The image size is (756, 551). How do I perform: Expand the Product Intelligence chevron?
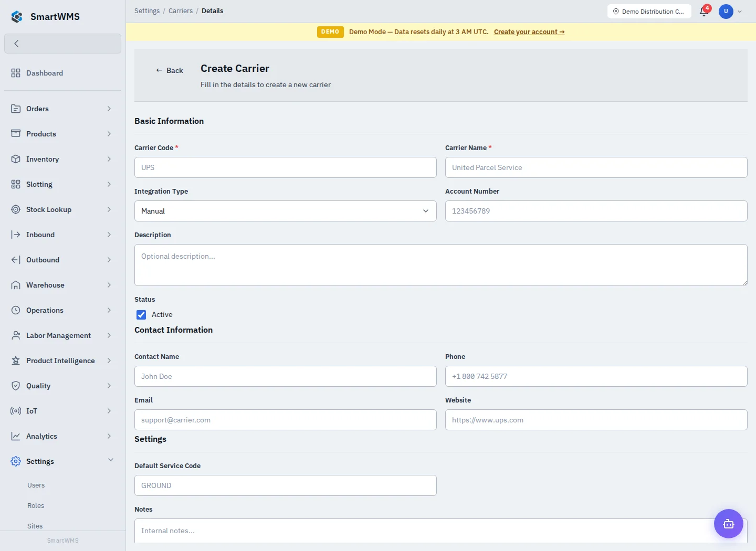tap(109, 361)
